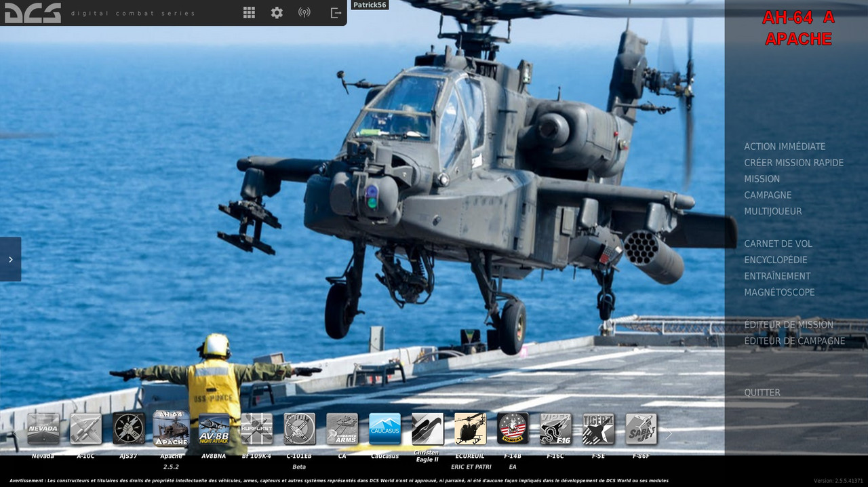Click the Avertissement disclaimer text
This screenshot has height=487, width=868.
click(x=339, y=481)
